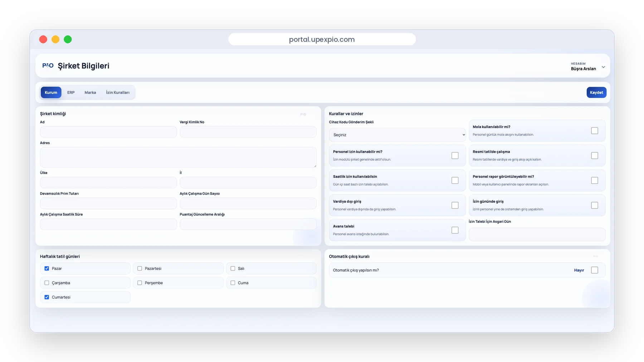Enable the İzin gününde giriş checkbox

point(595,205)
